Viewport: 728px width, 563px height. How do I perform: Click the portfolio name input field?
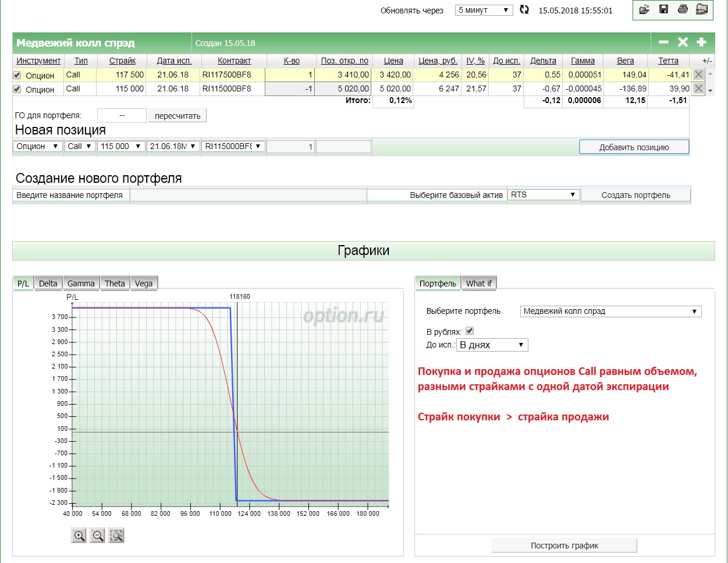coord(248,195)
